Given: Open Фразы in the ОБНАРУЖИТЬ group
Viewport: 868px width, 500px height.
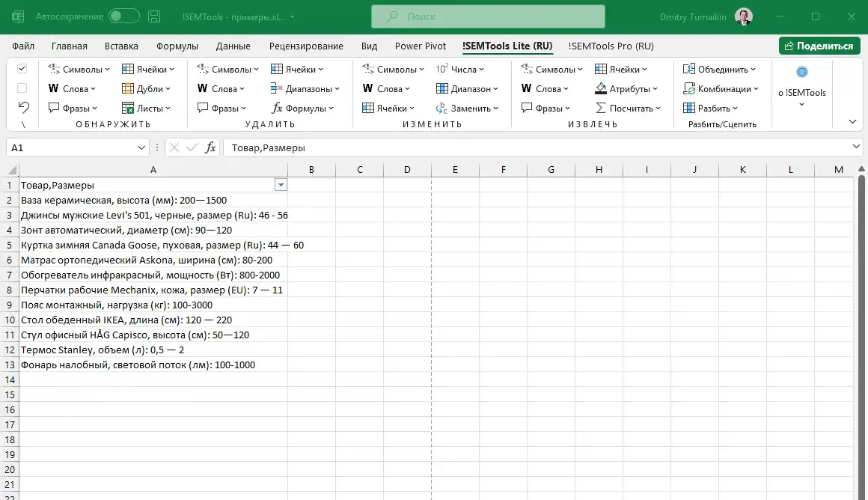Looking at the screenshot, I should tap(73, 108).
